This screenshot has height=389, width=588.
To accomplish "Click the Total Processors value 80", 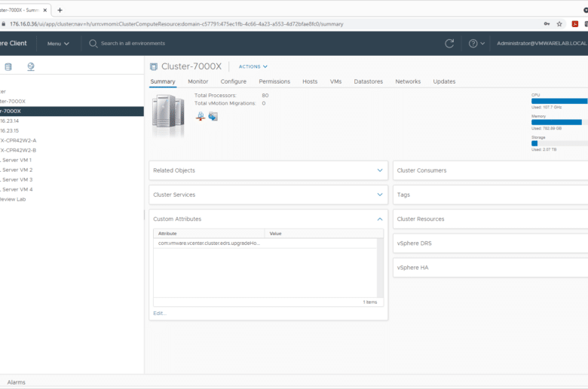I will pyautogui.click(x=265, y=95).
